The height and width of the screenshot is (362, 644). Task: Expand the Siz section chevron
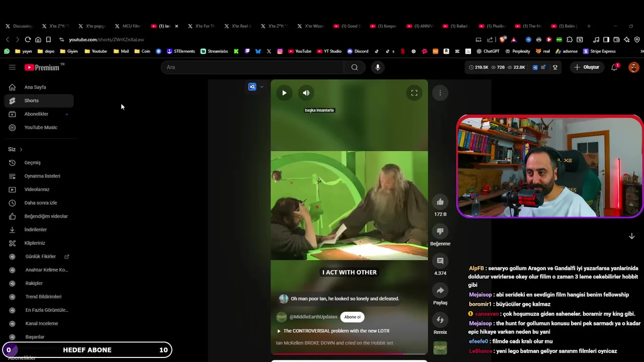click(21, 149)
